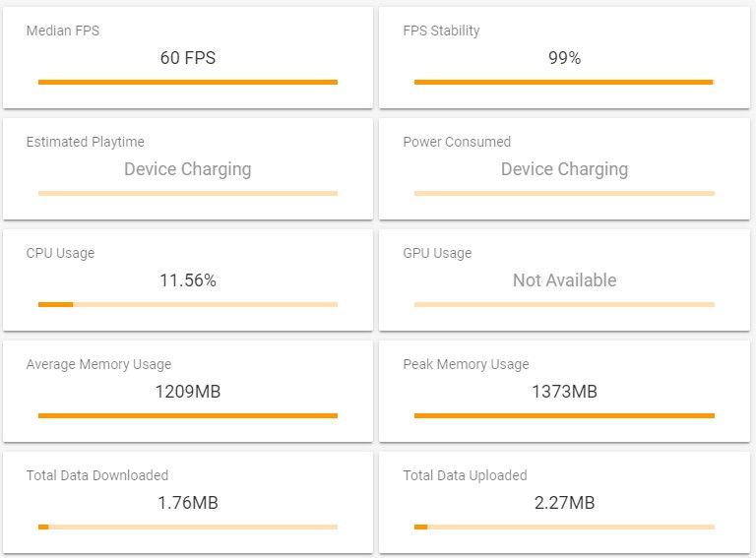The height and width of the screenshot is (558, 756).
Task: Click the FPS Stability progress bar
Action: tap(564, 83)
